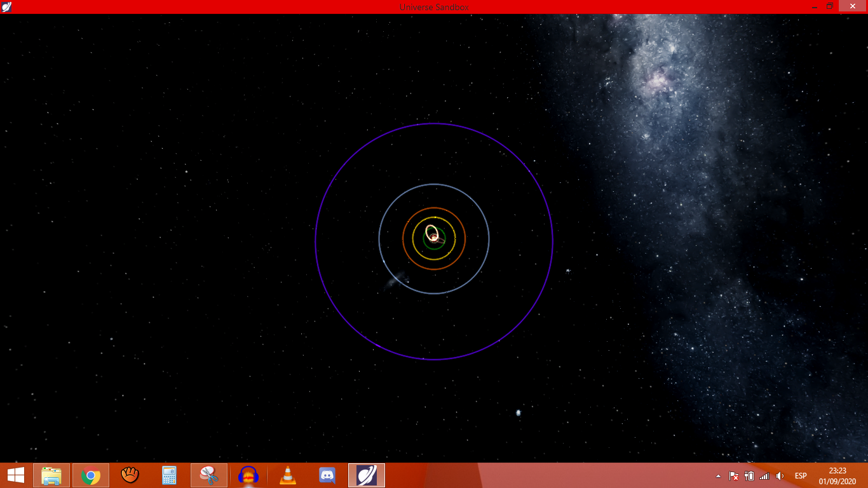The height and width of the screenshot is (488, 868).
Task: Launch Audacity from the taskbar
Action: click(248, 475)
